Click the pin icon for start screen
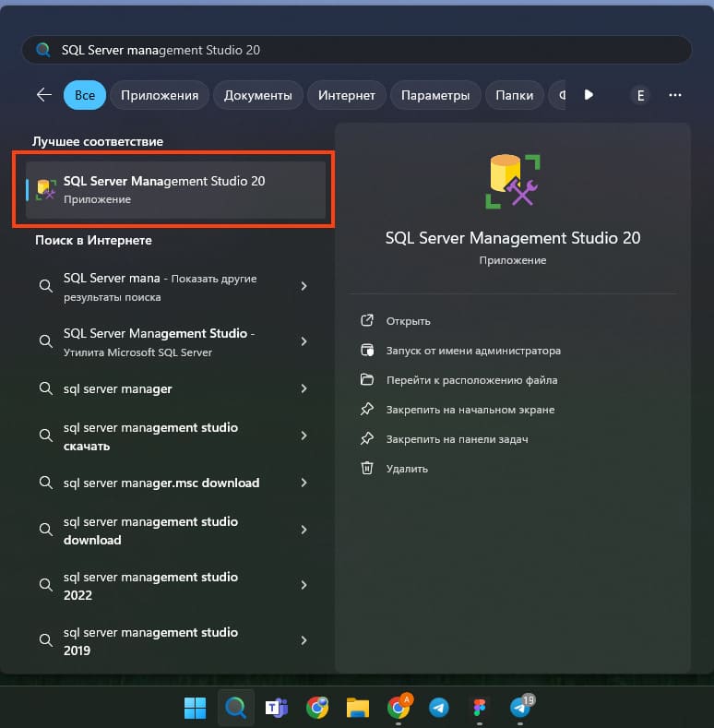 pos(367,409)
